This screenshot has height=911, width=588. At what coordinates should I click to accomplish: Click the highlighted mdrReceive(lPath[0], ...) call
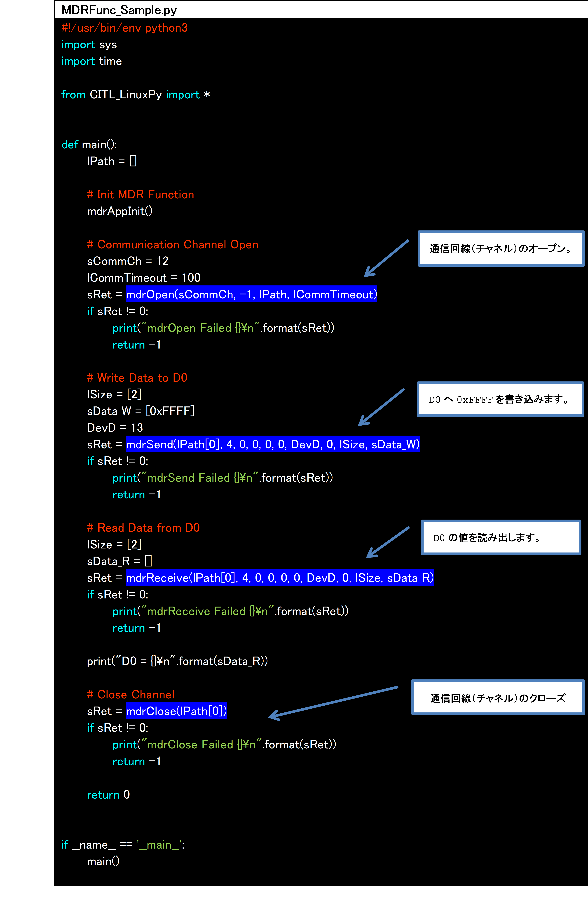tap(280, 577)
